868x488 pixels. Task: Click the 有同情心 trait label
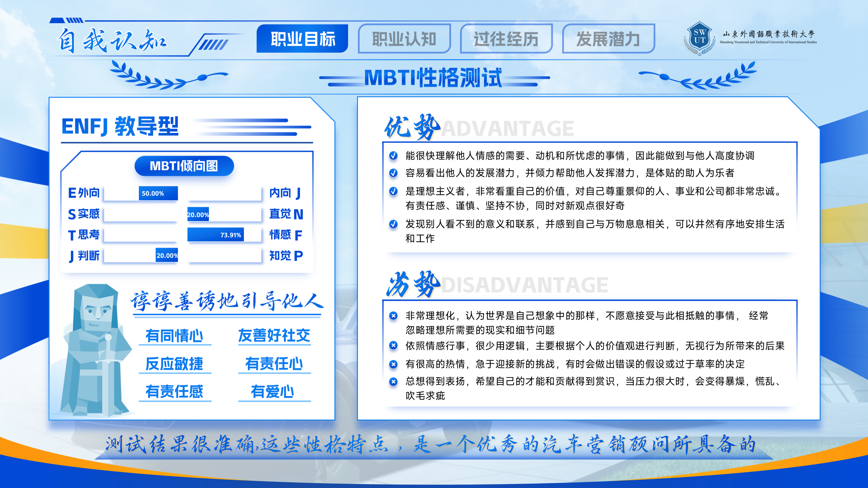174,336
